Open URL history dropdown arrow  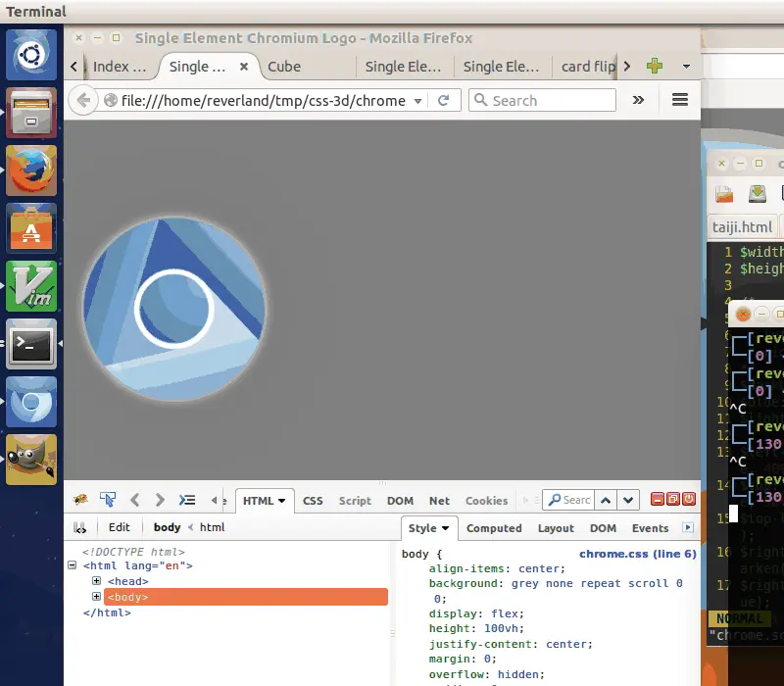(x=418, y=101)
